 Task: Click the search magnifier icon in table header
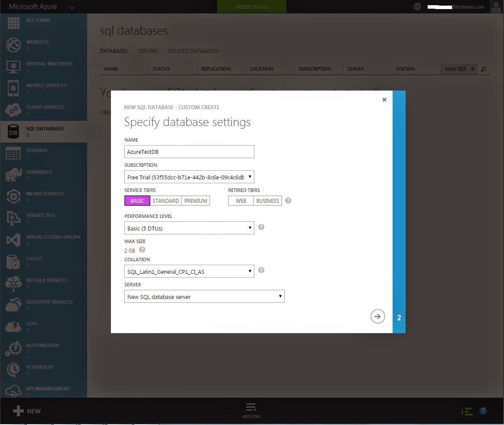click(484, 69)
